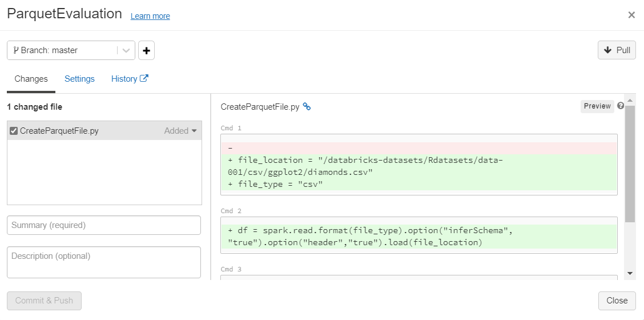Click the diff scrollbar up arrow
The image size is (644, 320).
pyautogui.click(x=630, y=101)
